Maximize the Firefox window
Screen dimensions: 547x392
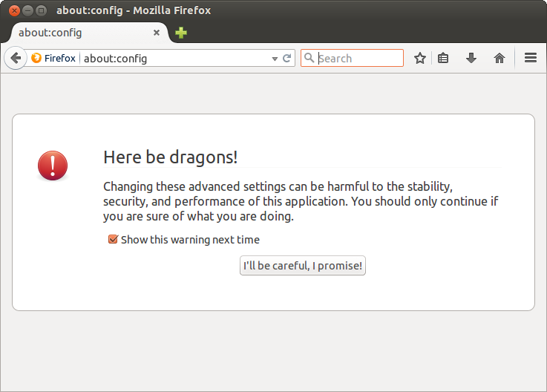[41, 10]
